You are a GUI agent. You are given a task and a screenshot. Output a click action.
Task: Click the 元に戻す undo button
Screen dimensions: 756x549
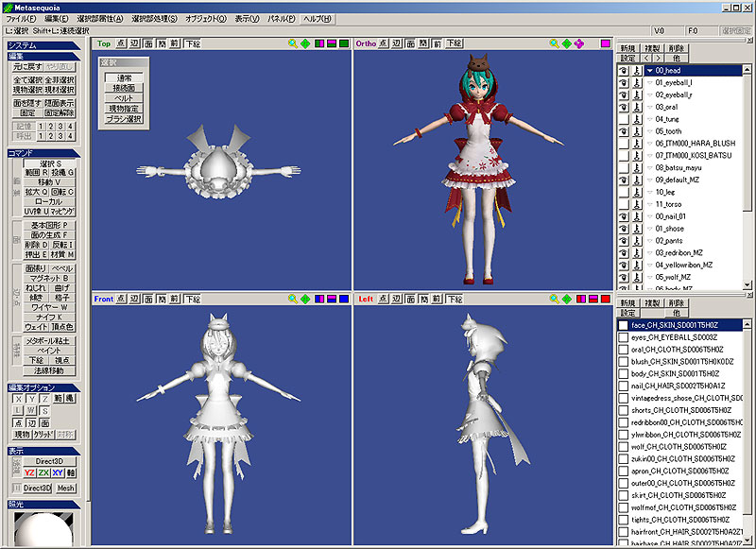[x=27, y=66]
